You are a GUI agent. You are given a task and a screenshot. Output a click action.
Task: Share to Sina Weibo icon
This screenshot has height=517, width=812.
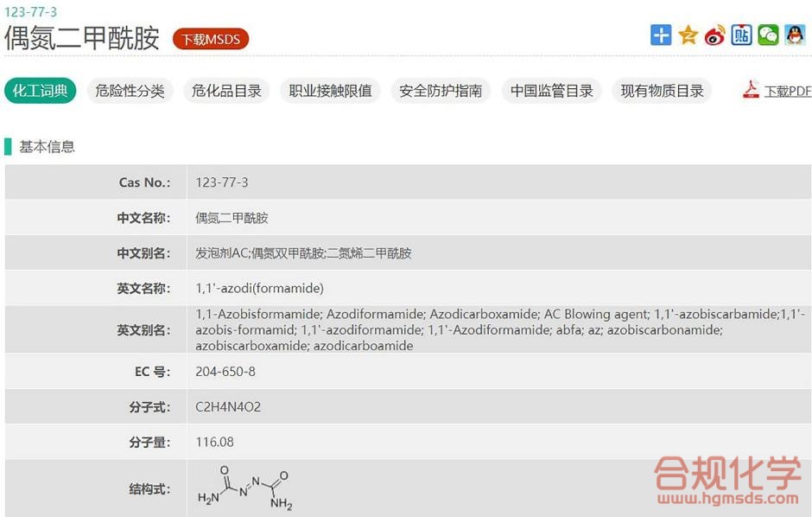tap(714, 35)
